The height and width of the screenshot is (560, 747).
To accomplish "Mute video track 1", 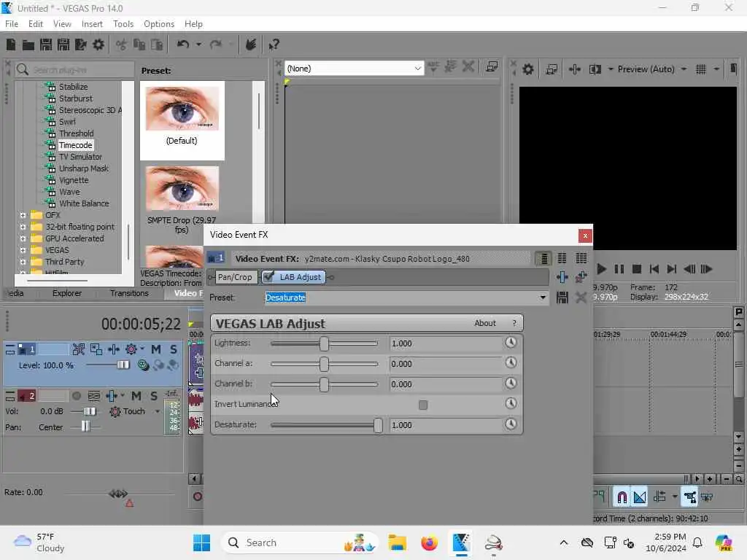I will [x=156, y=349].
